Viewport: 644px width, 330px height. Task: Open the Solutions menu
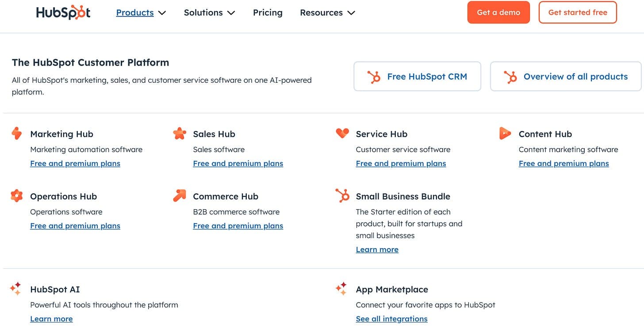click(203, 13)
